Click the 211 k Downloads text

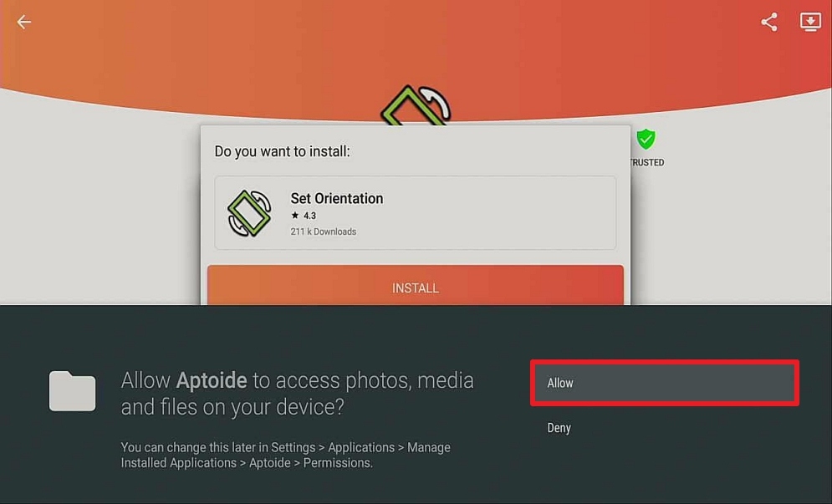(323, 232)
